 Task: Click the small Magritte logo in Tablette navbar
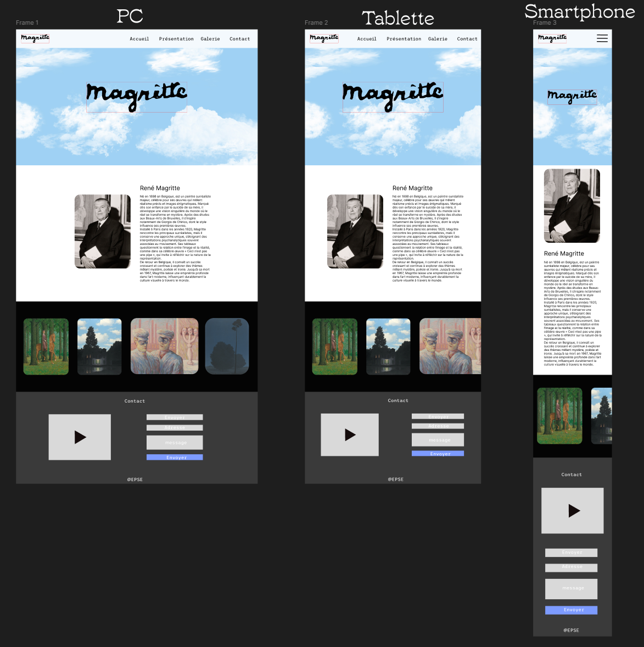pyautogui.click(x=324, y=38)
